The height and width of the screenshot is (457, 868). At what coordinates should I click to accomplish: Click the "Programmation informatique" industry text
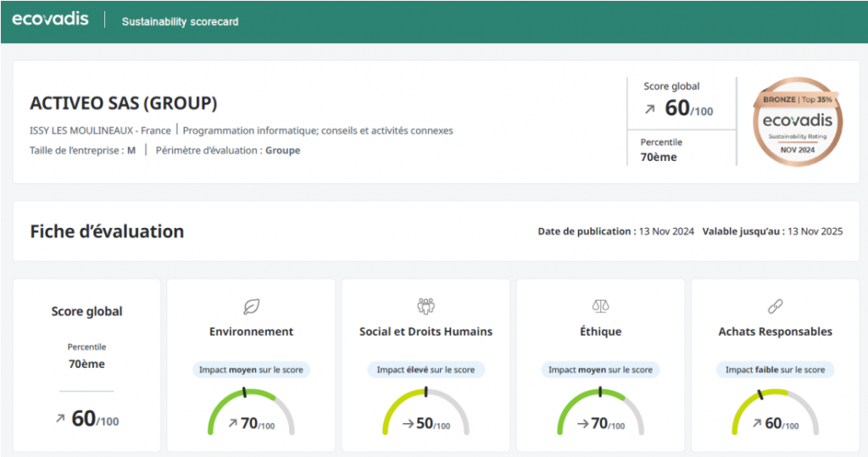[x=318, y=131]
